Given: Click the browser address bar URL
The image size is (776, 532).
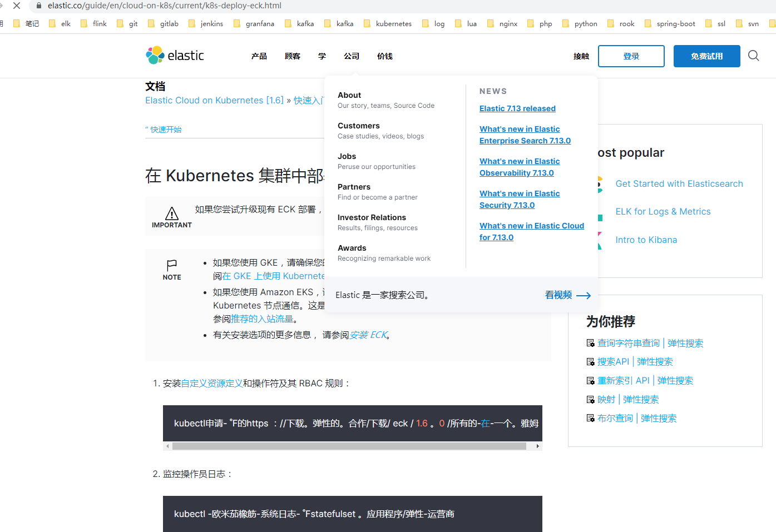Looking at the screenshot, I should click(x=165, y=6).
